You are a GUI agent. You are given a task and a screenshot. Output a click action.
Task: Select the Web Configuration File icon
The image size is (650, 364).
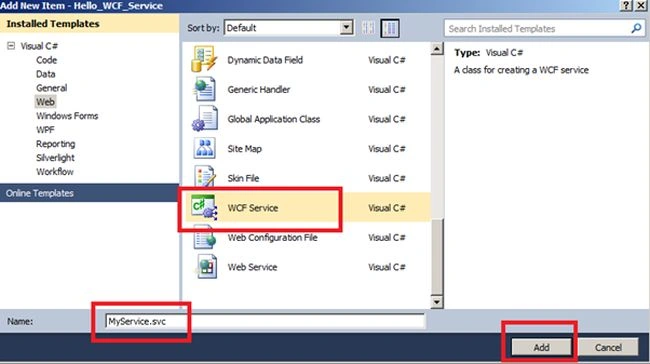click(x=205, y=237)
